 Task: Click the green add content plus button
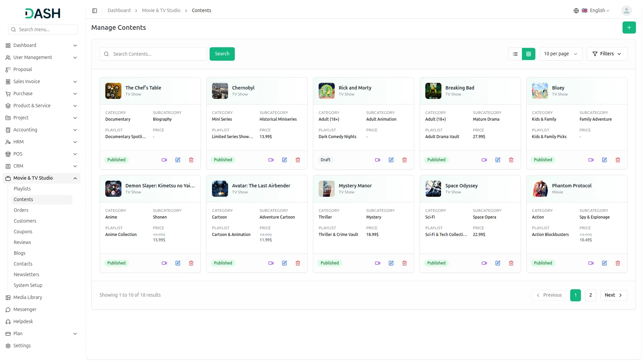point(629,27)
